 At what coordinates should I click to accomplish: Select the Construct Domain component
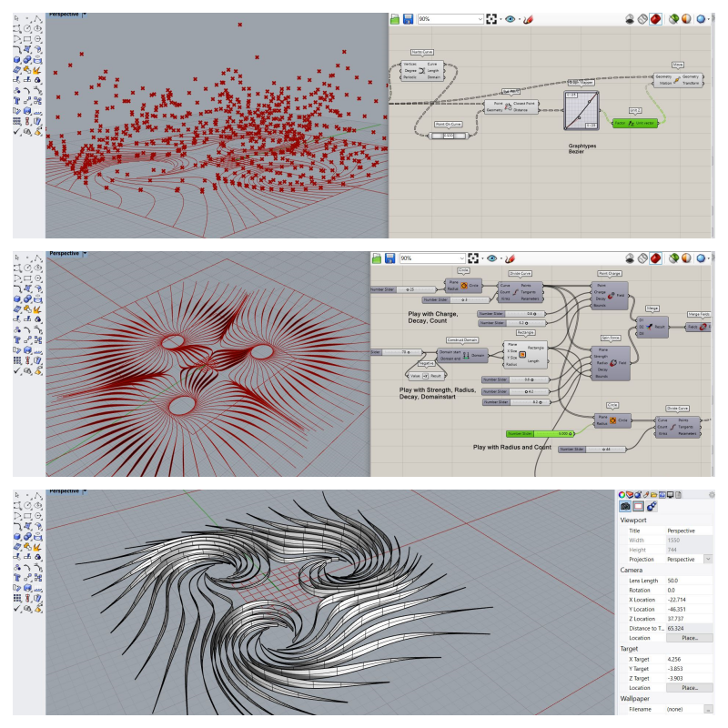(x=462, y=355)
